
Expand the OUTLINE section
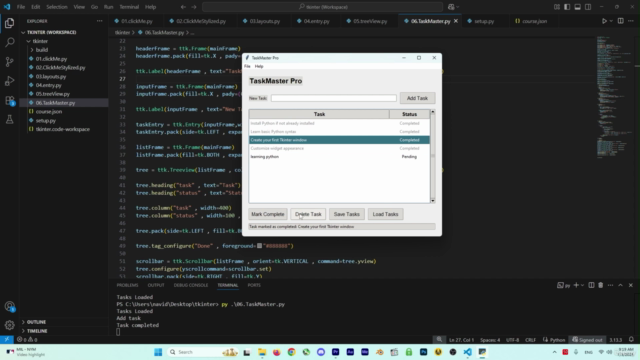[23, 322]
